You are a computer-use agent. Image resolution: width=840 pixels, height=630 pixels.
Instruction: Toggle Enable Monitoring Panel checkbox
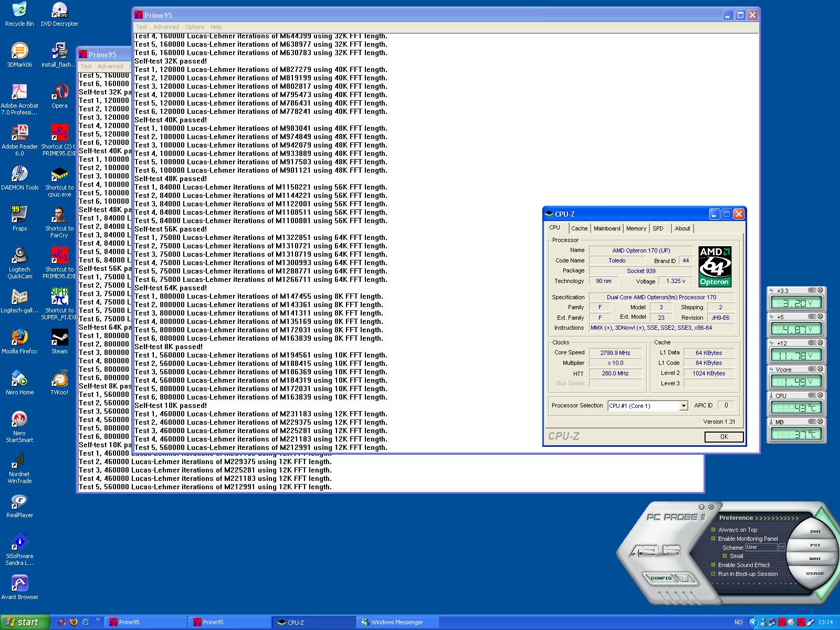click(x=713, y=539)
